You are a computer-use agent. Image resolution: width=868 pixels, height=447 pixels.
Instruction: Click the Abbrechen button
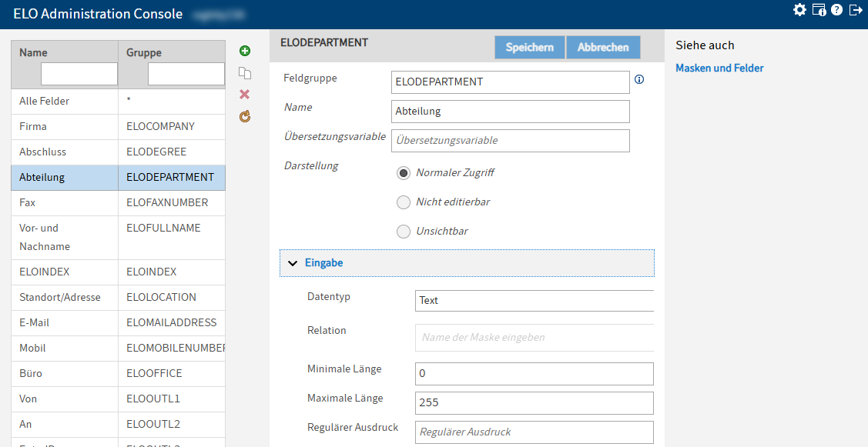pyautogui.click(x=603, y=48)
